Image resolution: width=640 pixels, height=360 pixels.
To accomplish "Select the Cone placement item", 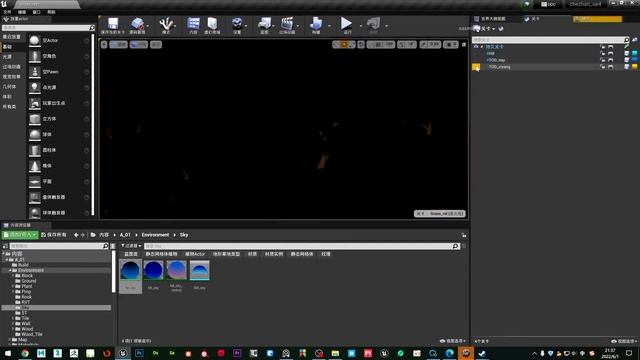I will [x=59, y=166].
